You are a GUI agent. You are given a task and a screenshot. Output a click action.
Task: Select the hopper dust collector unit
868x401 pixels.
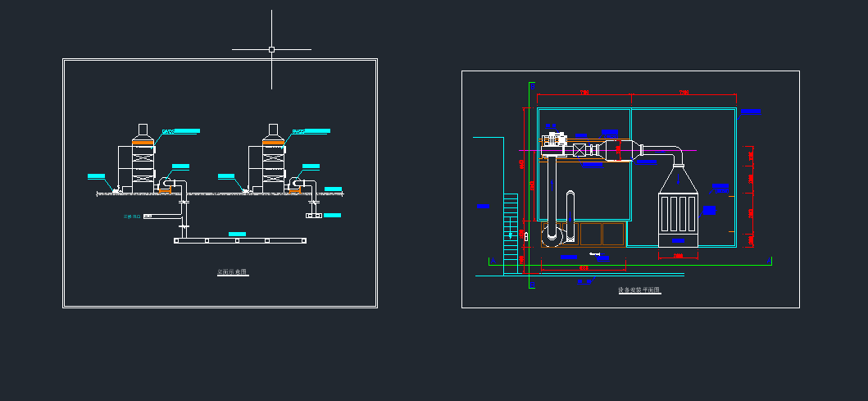[x=678, y=206]
